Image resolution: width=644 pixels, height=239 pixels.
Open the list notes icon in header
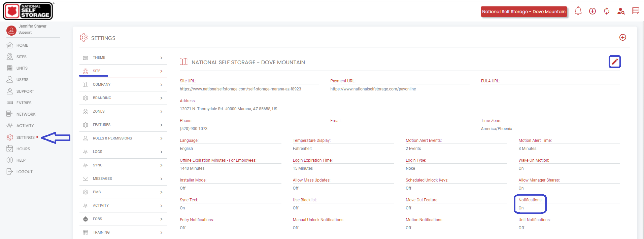pos(636,11)
